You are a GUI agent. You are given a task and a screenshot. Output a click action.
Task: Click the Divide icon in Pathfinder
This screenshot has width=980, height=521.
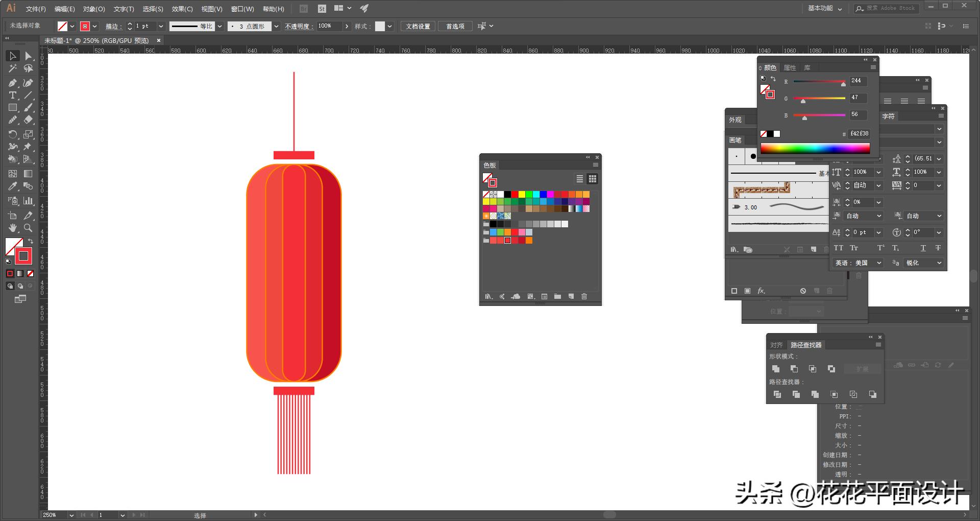[x=777, y=394]
